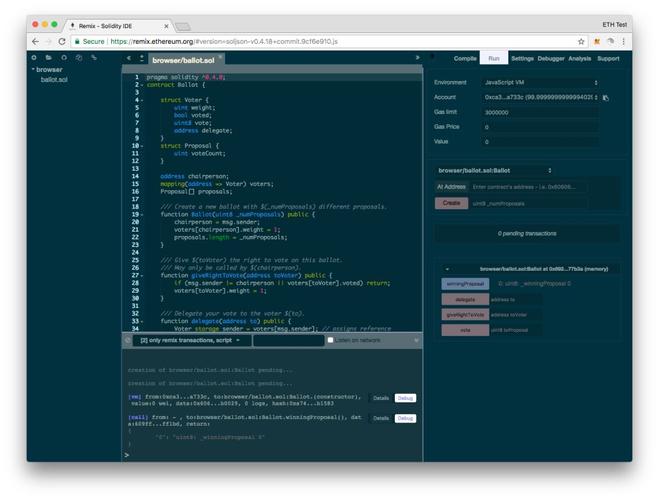Image resolution: width=659 pixels, height=500 pixels.
Task: Click the vote uint8 toProposal input field
Action: point(516,330)
